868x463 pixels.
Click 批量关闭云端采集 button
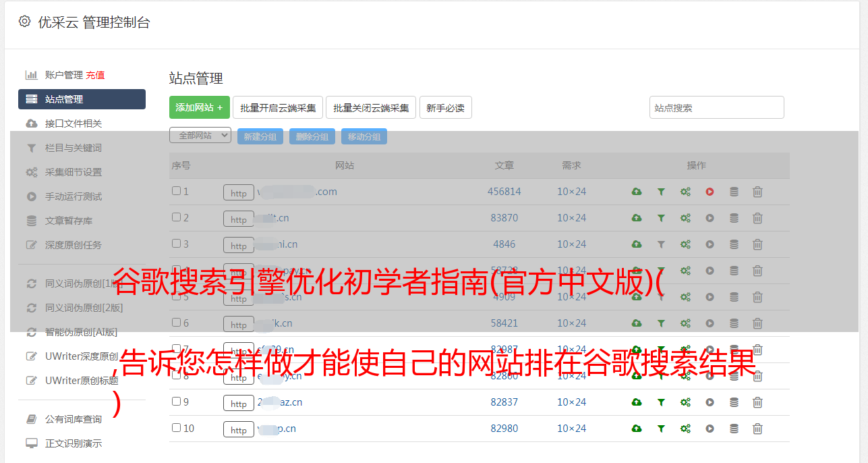point(371,107)
